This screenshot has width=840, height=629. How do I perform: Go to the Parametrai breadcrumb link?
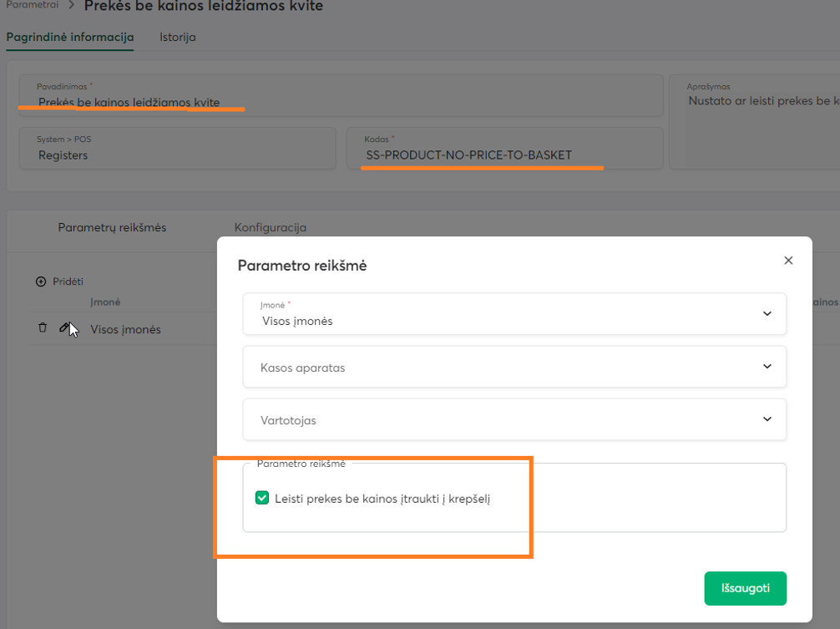click(x=32, y=5)
